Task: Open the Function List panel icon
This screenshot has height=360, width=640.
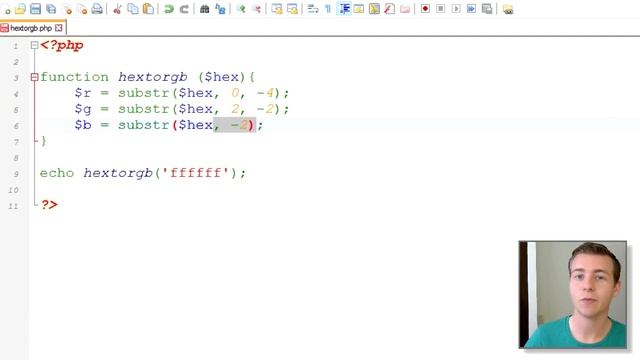Action: 390,9
